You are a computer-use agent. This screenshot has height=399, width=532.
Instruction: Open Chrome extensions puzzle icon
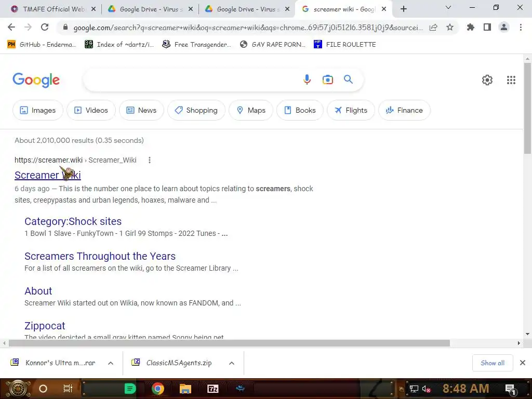point(470,27)
